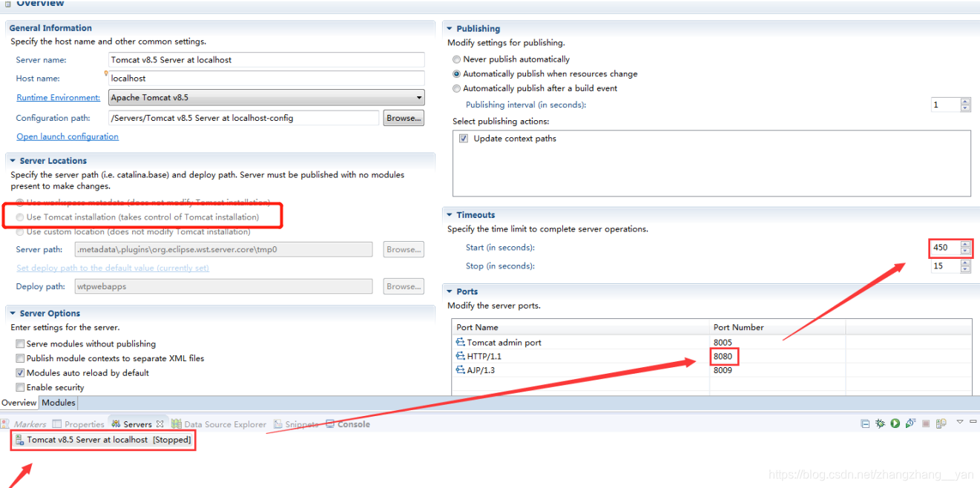Collapse the Timeouts section

[450, 215]
